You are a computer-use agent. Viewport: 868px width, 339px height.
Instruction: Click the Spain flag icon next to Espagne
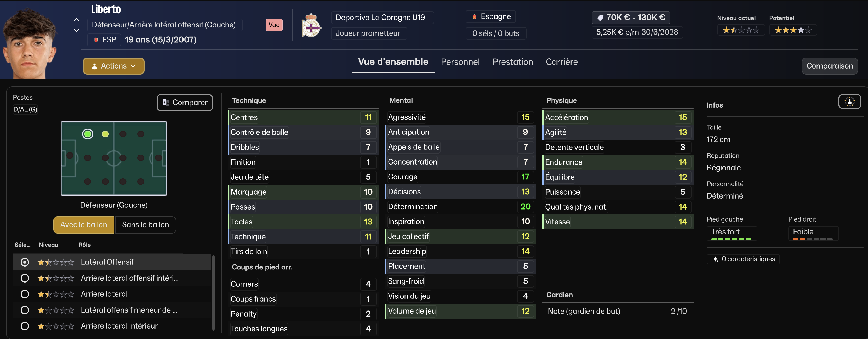tap(475, 16)
